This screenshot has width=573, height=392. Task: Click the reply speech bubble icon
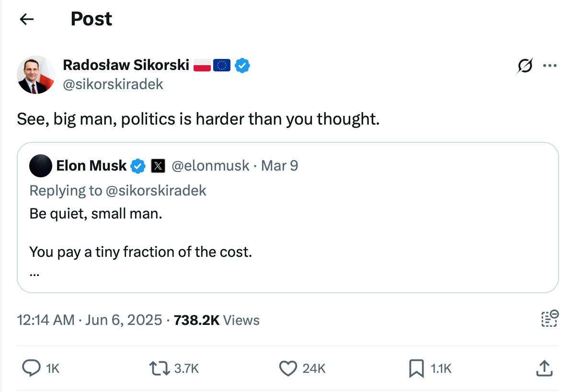pos(32,368)
